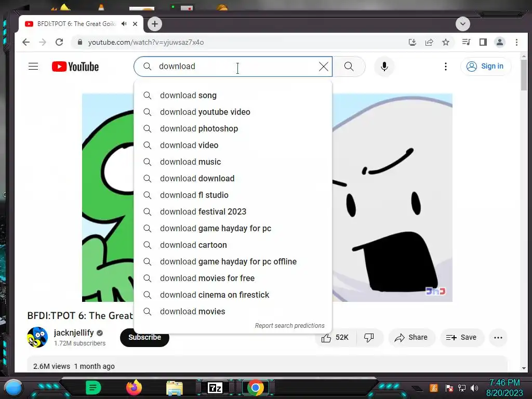
Task: Install app icon in address bar
Action: [x=412, y=42]
